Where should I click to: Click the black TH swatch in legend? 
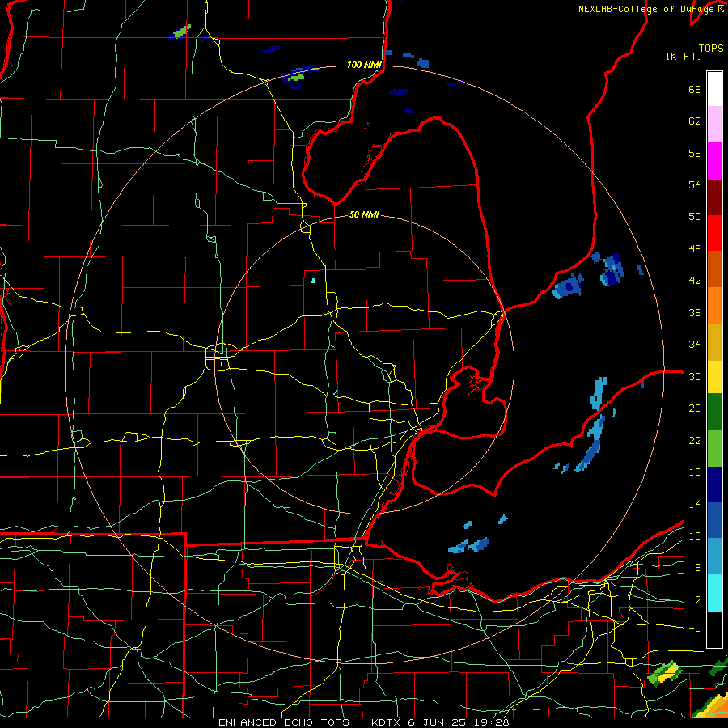(x=714, y=629)
